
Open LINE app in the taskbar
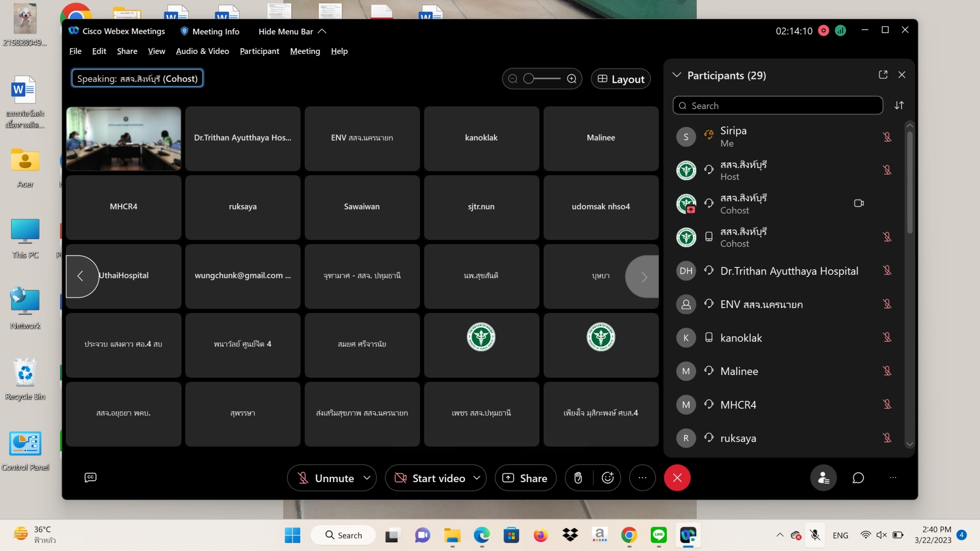pos(658,535)
